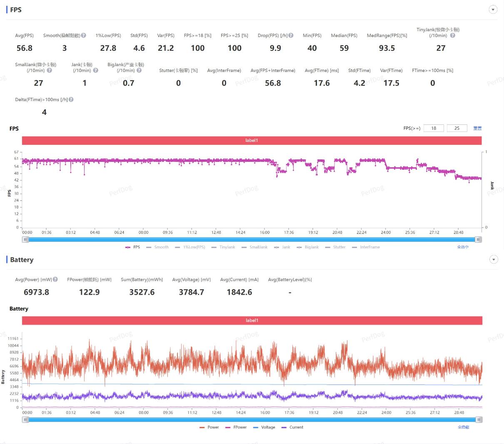
Task: Click select-all link under FPS chart
Action: click(x=463, y=247)
